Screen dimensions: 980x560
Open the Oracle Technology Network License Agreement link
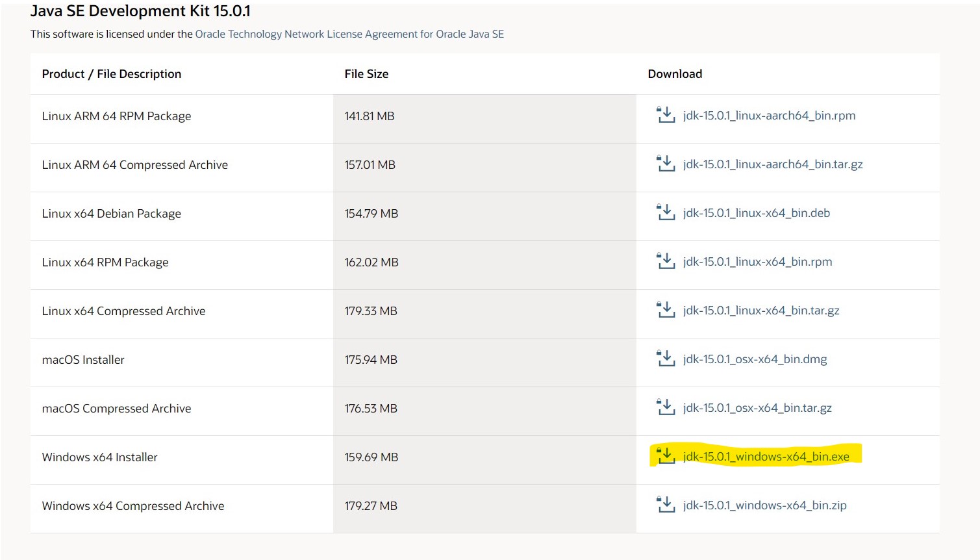pyautogui.click(x=349, y=34)
